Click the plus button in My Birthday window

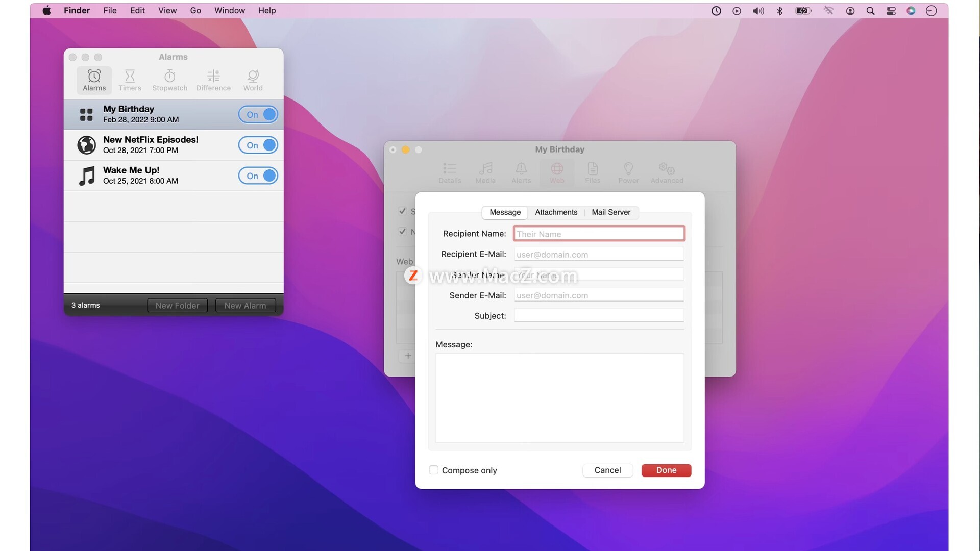click(408, 356)
